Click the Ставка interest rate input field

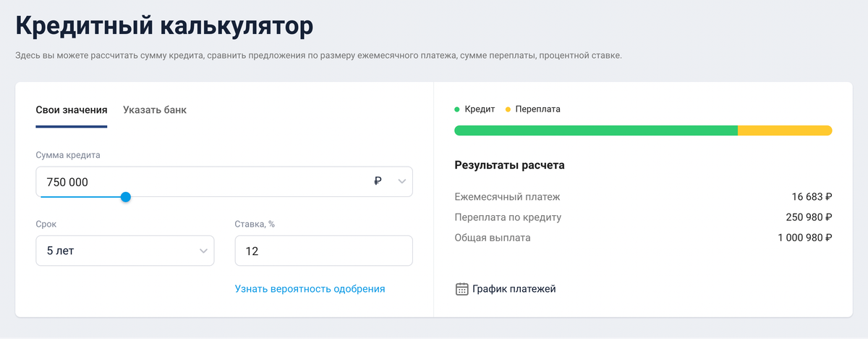tap(324, 251)
